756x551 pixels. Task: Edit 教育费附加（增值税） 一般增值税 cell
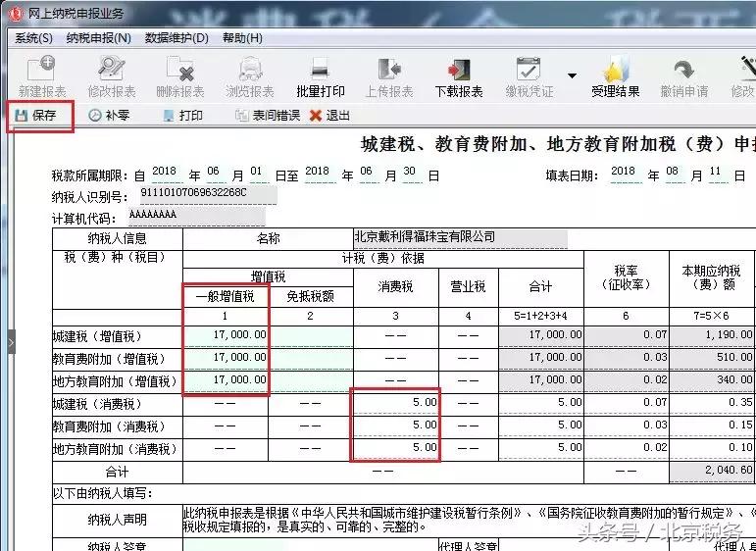(x=226, y=359)
